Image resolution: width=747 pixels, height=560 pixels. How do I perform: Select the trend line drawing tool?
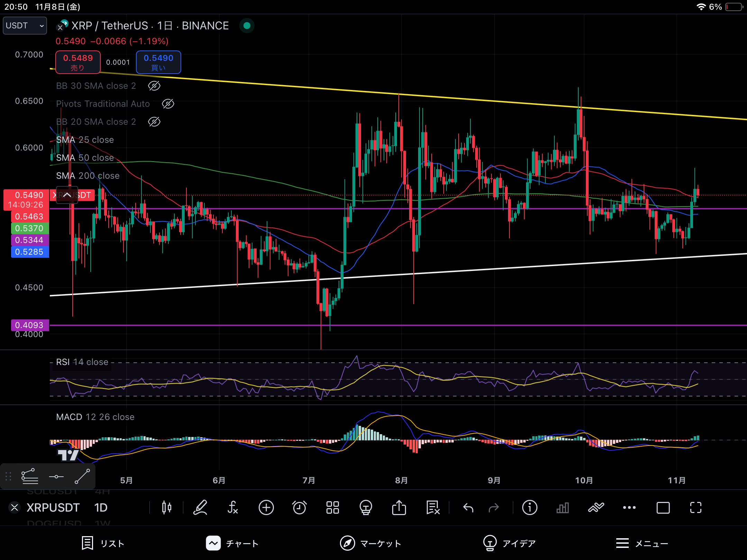pos(82,476)
